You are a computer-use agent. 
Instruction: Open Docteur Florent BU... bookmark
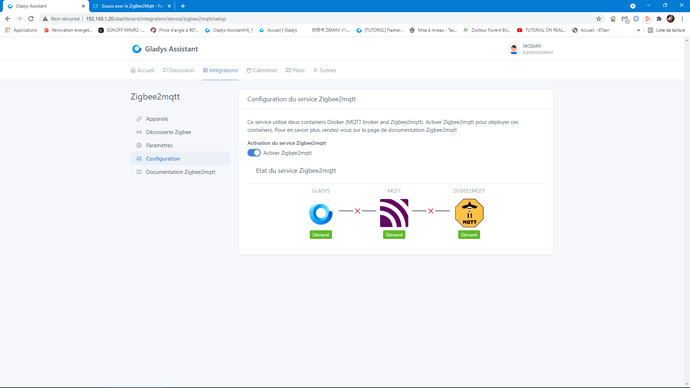487,30
